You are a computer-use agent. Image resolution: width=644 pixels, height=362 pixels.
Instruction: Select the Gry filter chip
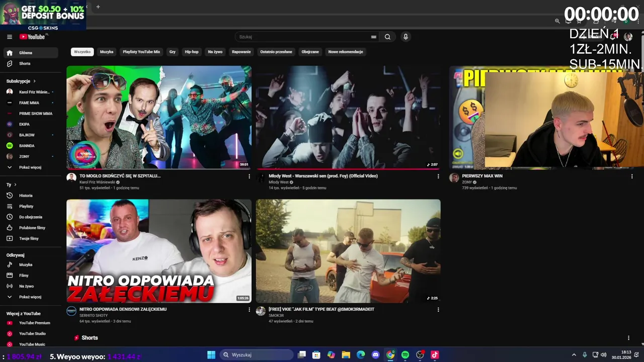173,52
